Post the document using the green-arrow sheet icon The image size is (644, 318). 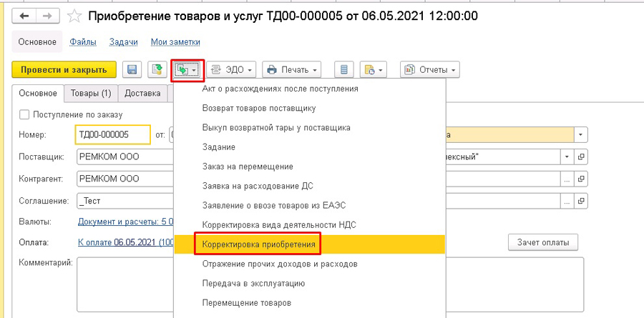[x=157, y=70]
